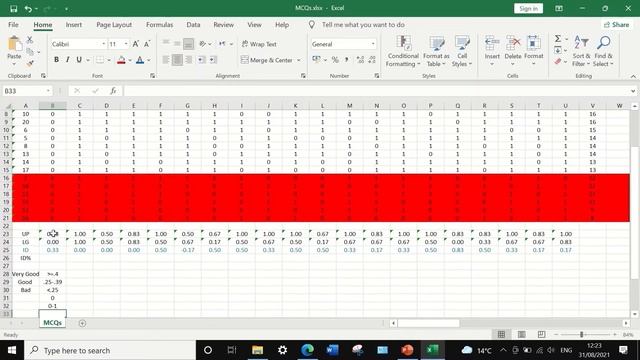
Task: Open the Page Layout ribbon tab
Action: tap(114, 24)
